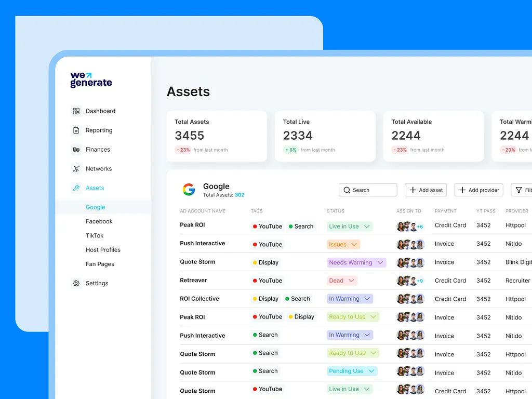The height and width of the screenshot is (399, 532).
Task: Open the Needs Warming status dropdown
Action: pyautogui.click(x=356, y=262)
